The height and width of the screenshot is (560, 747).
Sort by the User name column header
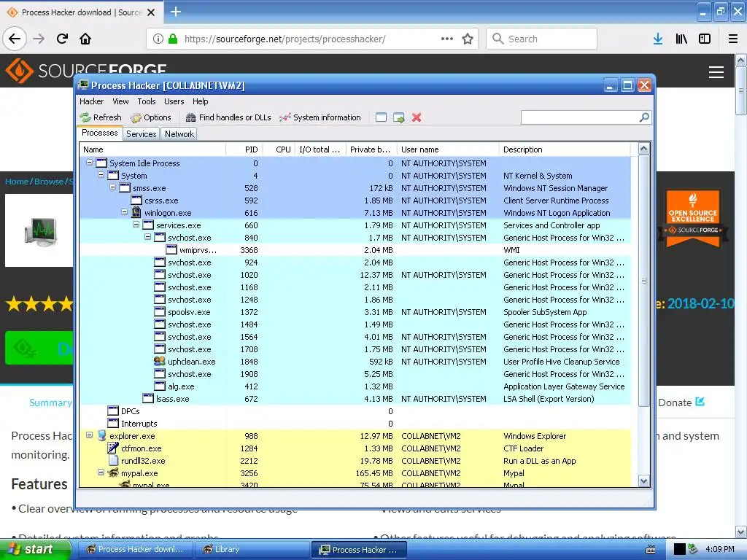click(448, 149)
